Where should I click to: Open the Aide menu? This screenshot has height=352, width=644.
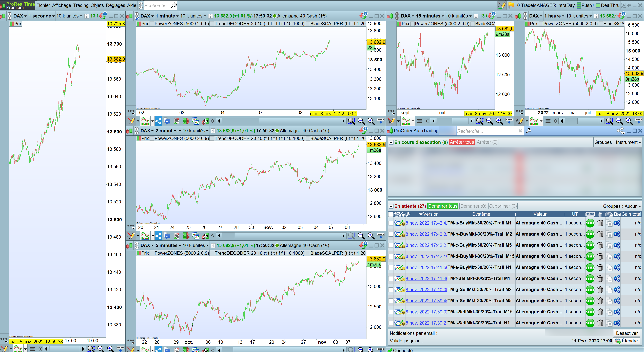point(132,5)
